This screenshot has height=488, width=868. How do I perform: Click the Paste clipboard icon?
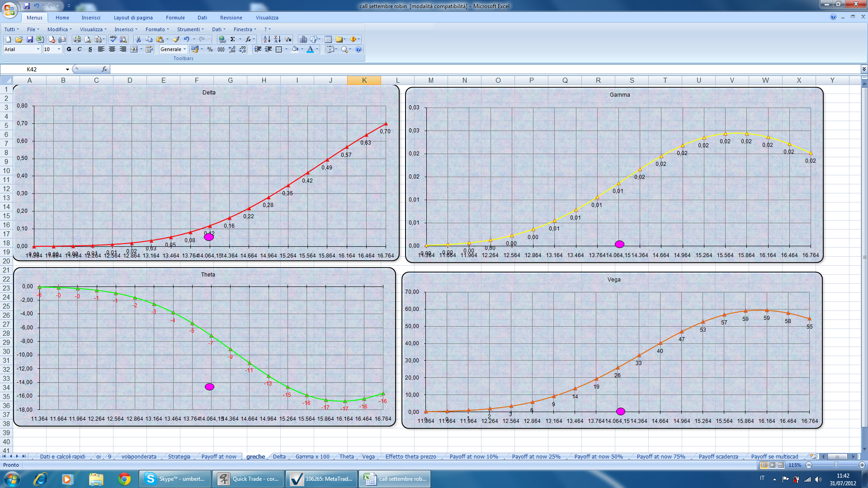click(x=160, y=39)
